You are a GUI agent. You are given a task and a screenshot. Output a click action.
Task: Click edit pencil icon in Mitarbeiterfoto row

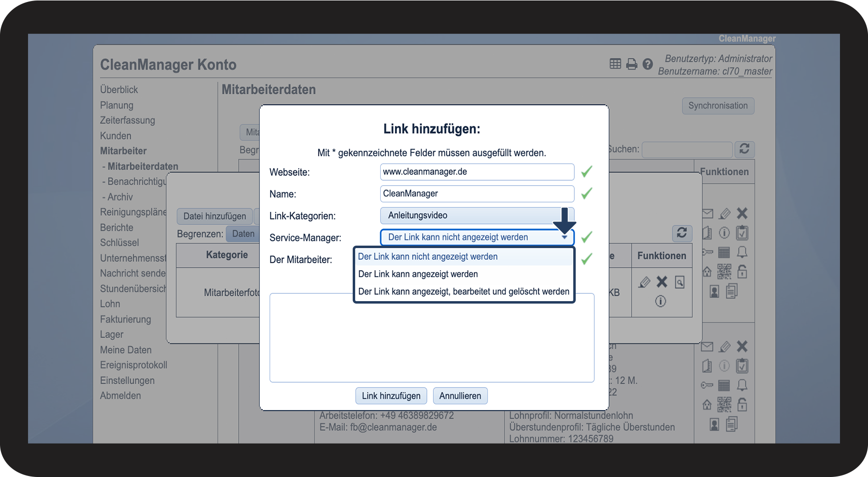[644, 282]
